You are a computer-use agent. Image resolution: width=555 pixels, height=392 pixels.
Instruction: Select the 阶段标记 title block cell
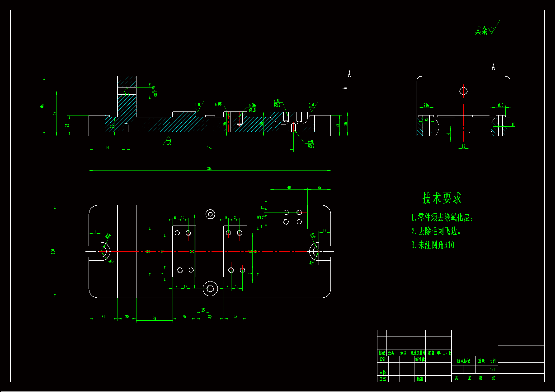463,361
